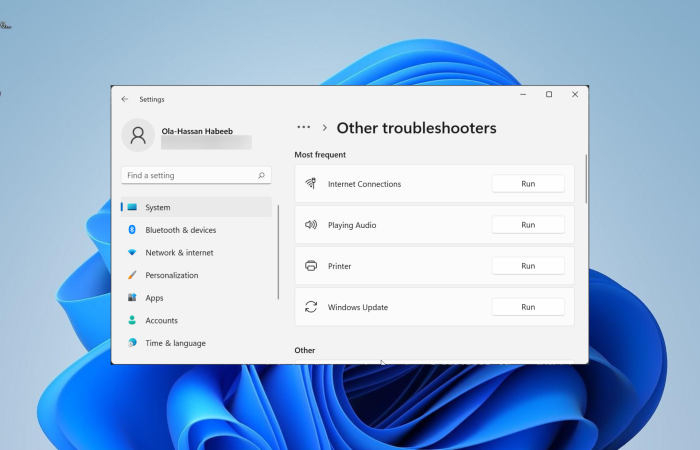This screenshot has height=450, width=700.
Task: Click the Other section heading
Action: point(304,350)
